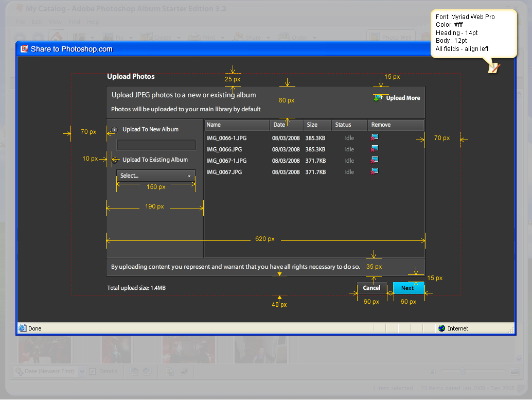The width and height of the screenshot is (532, 400).
Task: Select Upload To Existing Album radio button
Action: [x=115, y=160]
